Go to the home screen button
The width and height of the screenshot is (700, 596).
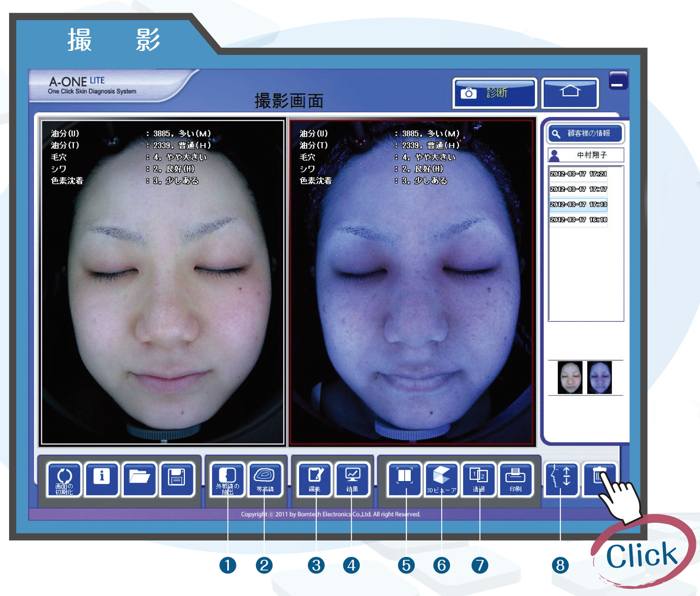point(570,93)
